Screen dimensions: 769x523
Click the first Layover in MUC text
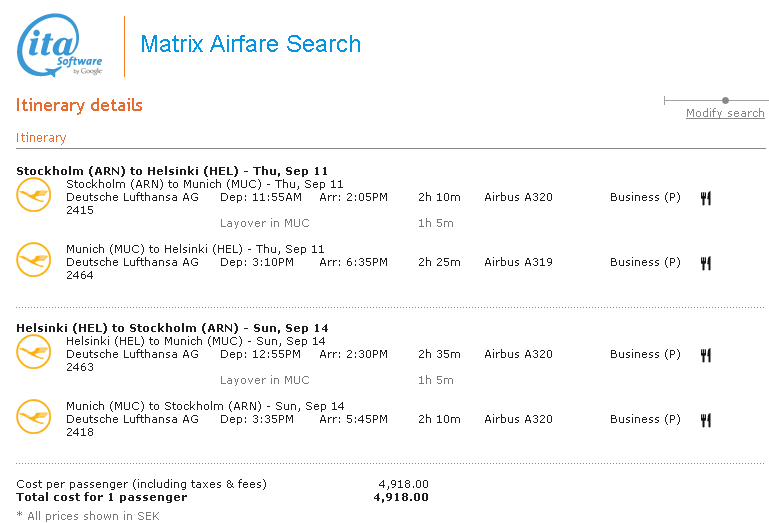pyautogui.click(x=264, y=223)
